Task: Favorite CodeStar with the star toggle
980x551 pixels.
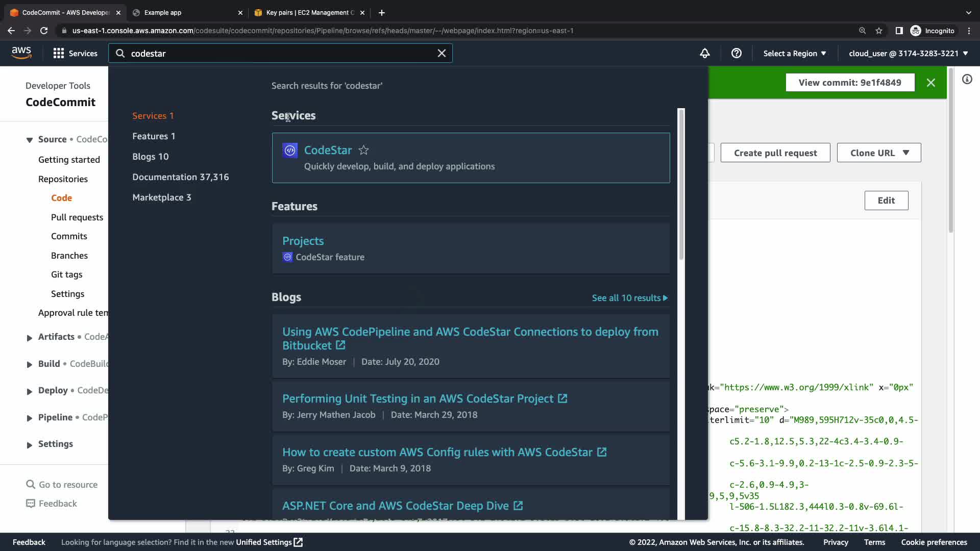Action: coord(363,151)
